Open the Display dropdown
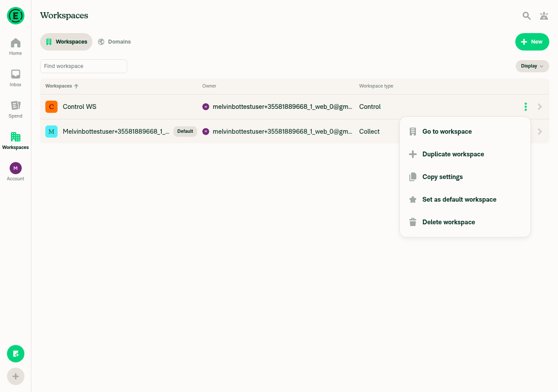Image resolution: width=558 pixels, height=392 pixels. (532, 66)
